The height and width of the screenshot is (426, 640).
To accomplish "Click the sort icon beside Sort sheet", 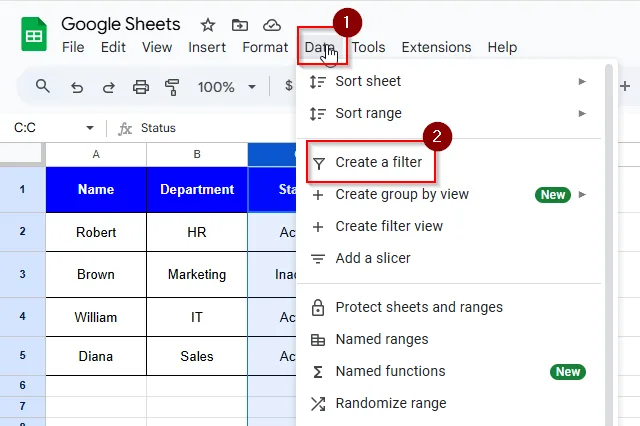I will (318, 82).
